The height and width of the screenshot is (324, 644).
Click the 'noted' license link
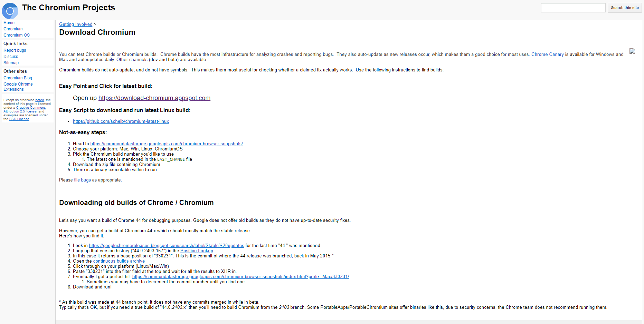pos(40,100)
